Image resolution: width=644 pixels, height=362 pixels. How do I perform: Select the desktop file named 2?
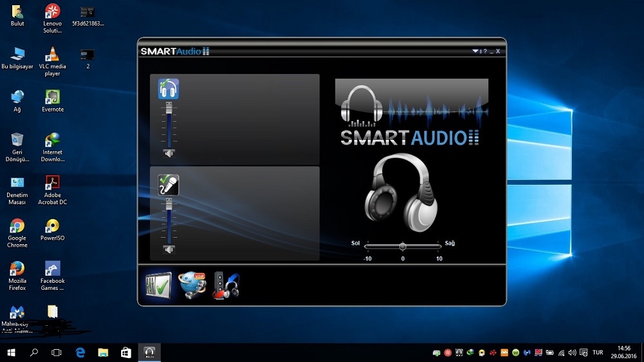coord(88,59)
